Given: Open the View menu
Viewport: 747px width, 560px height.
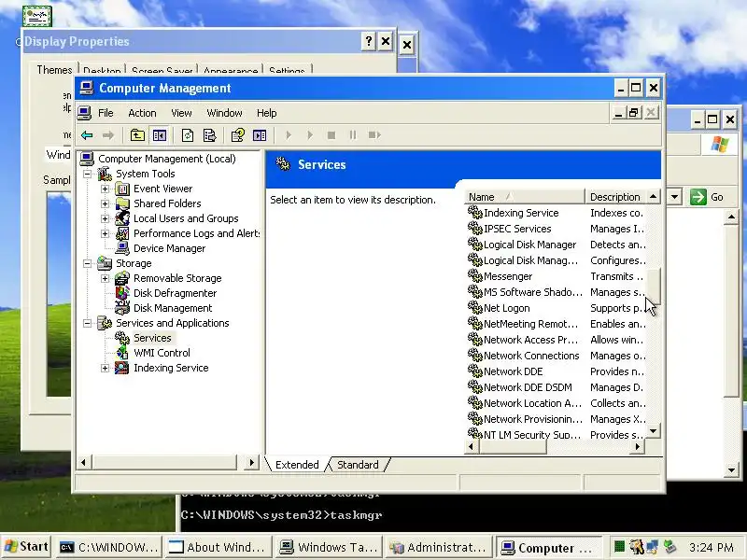Looking at the screenshot, I should click(x=181, y=113).
